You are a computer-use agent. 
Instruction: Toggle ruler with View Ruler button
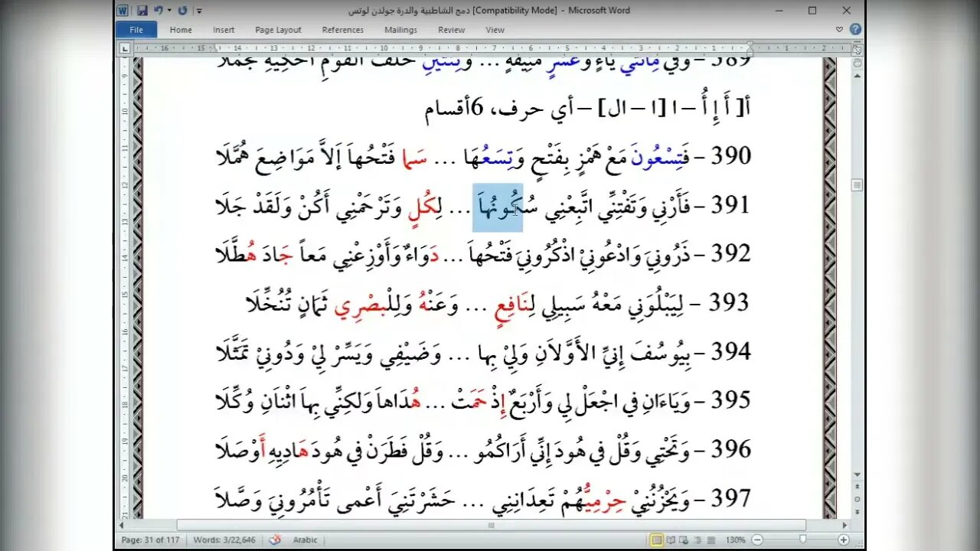(x=857, y=49)
